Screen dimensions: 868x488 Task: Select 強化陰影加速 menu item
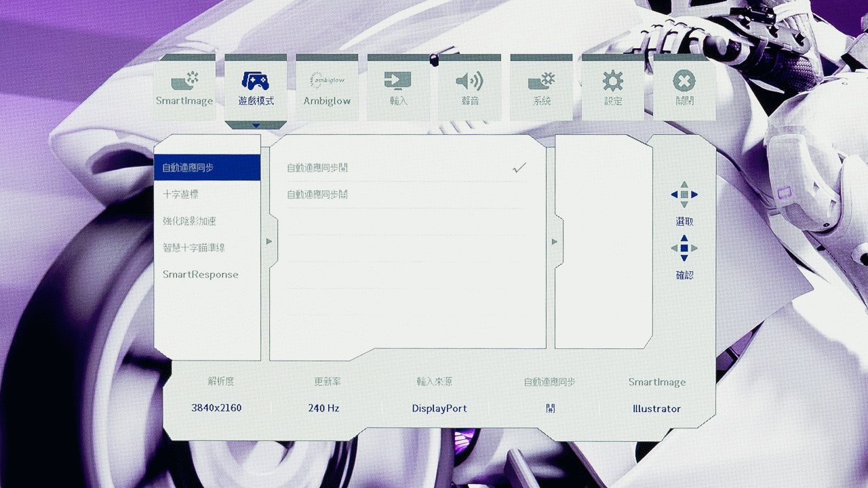click(x=208, y=221)
